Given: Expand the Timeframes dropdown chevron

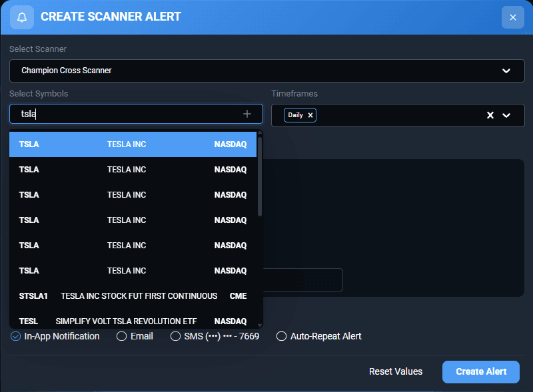Looking at the screenshot, I should 506,116.
